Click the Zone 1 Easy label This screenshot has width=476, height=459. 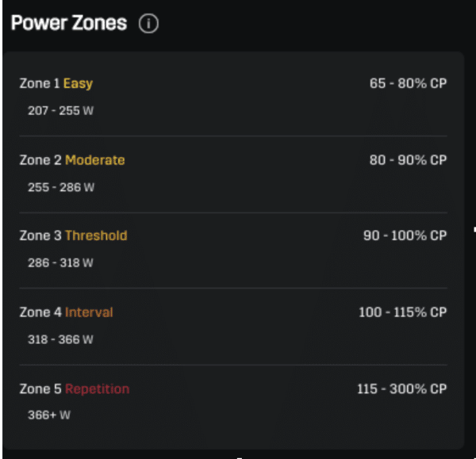(x=56, y=83)
